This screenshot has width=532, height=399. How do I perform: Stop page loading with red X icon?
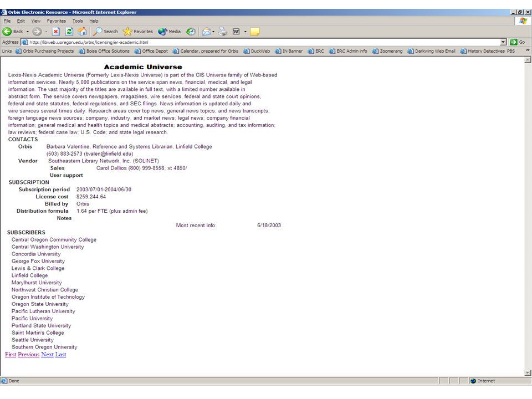pos(56,32)
